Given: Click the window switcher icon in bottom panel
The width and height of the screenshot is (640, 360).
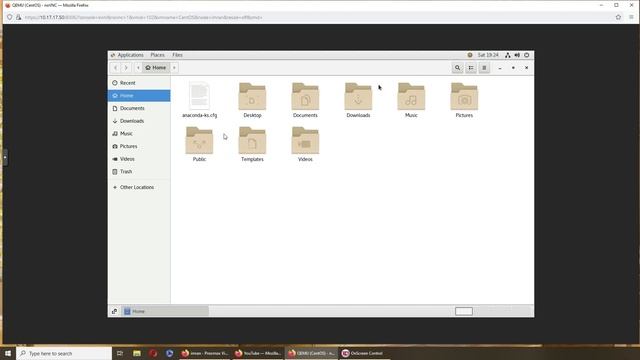Looking at the screenshot, I should pos(114,311).
